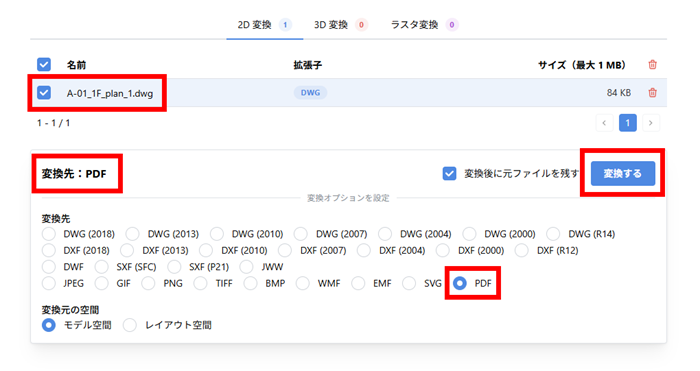Click the 名前 column header
This screenshot has width=700, height=371.
coord(76,65)
